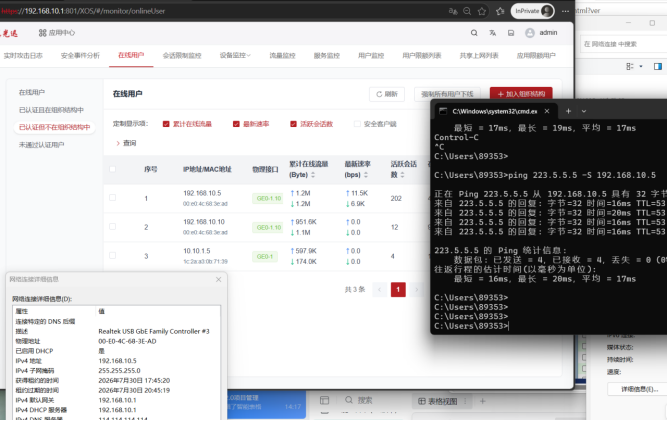Click the admin avatar icon
667x421 pixels.
pyautogui.click(x=530, y=33)
